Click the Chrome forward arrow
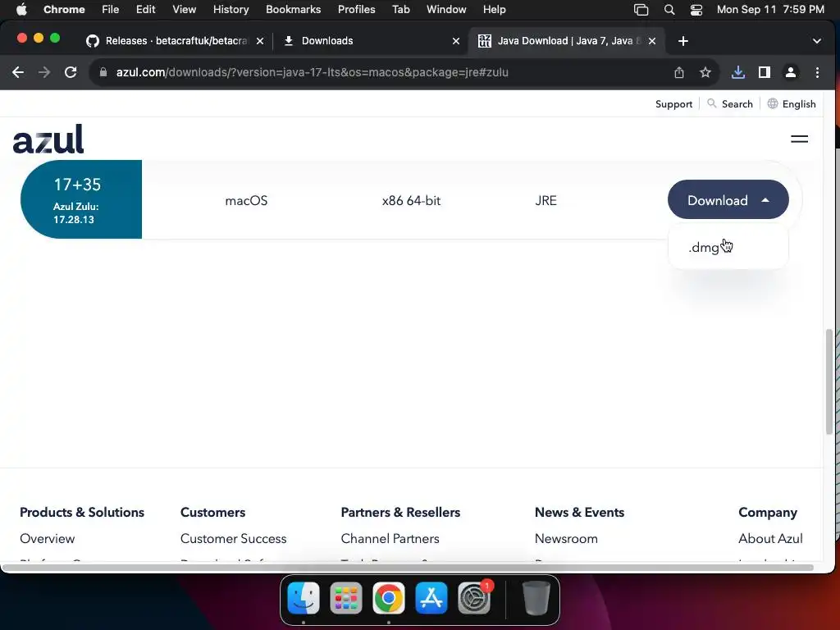The height and width of the screenshot is (630, 840). (x=44, y=72)
